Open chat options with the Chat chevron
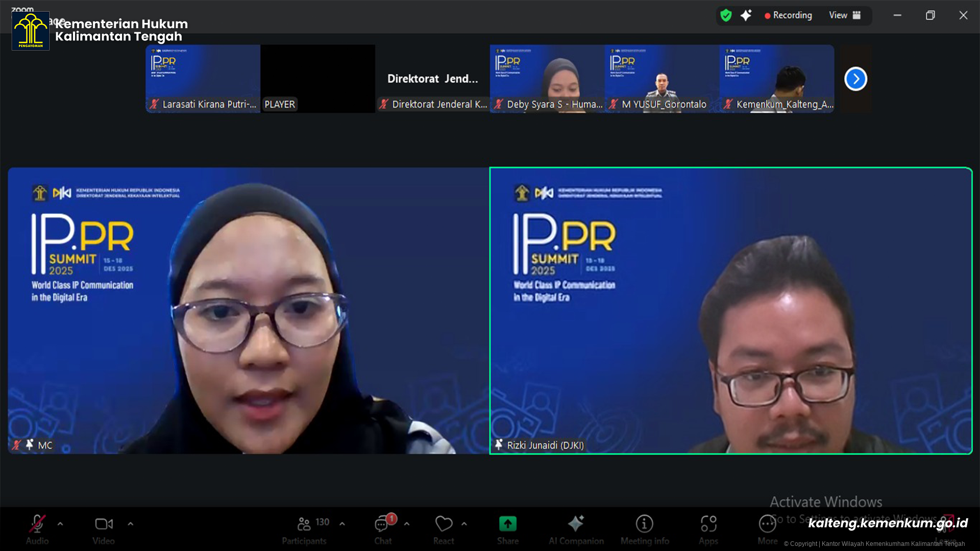Image resolution: width=980 pixels, height=551 pixels. 407,523
